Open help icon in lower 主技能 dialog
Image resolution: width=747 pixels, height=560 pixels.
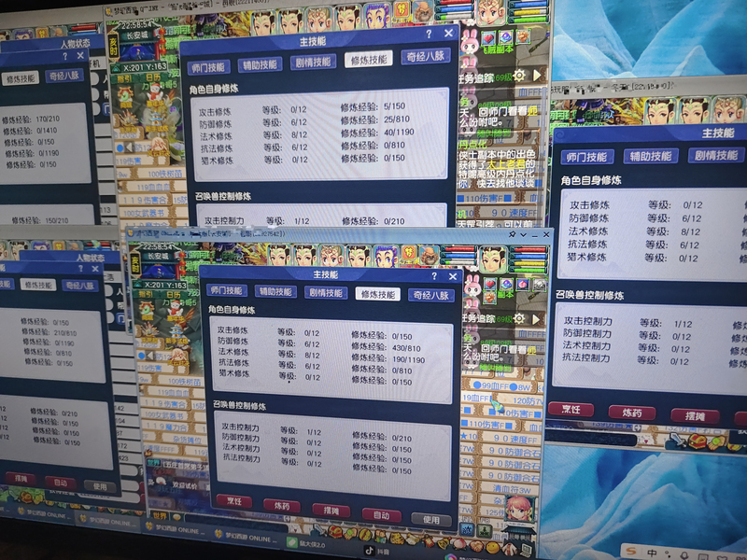(x=433, y=276)
